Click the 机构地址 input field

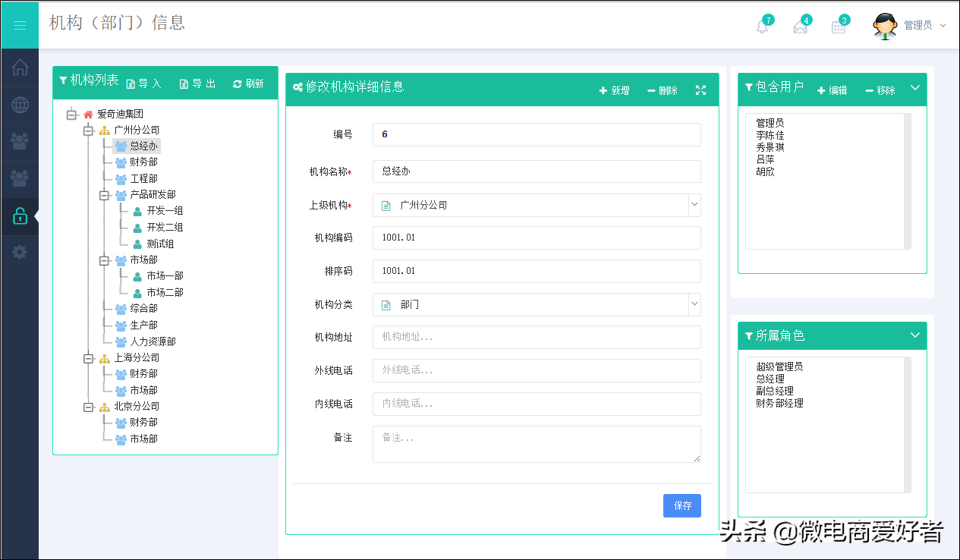click(537, 337)
